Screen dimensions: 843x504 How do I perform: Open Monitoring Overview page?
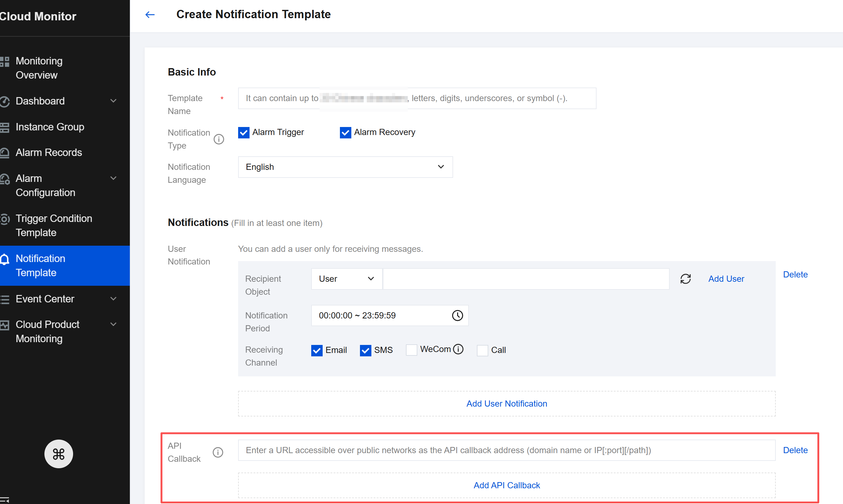(39, 68)
